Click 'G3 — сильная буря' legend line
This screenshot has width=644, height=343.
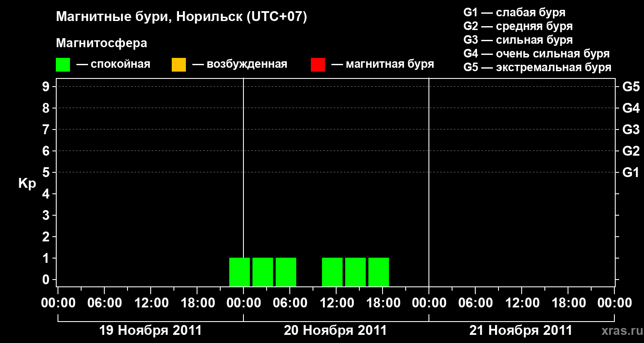click(x=518, y=40)
